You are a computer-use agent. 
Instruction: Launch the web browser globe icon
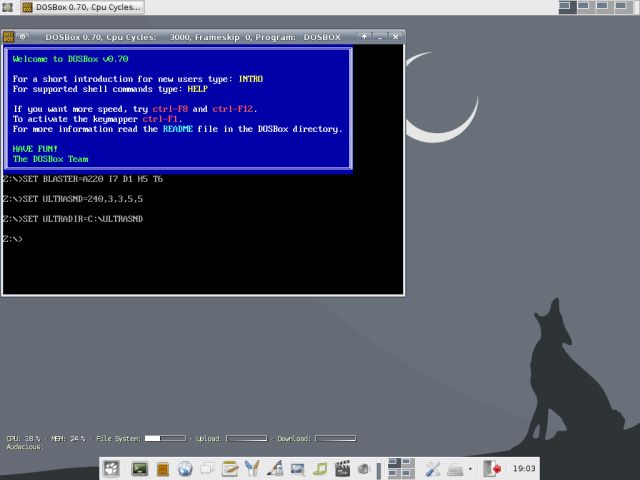[x=185, y=468]
